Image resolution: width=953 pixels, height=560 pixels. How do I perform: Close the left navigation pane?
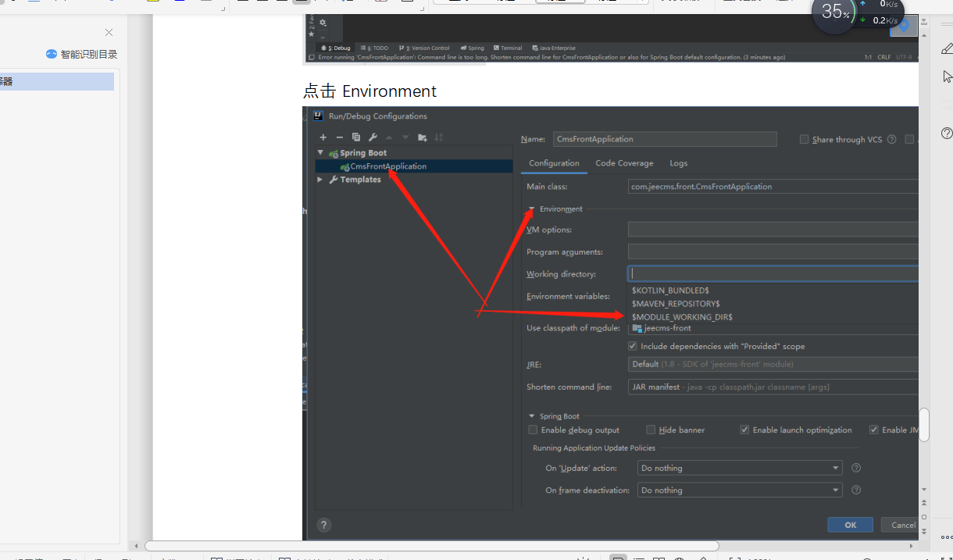109,32
